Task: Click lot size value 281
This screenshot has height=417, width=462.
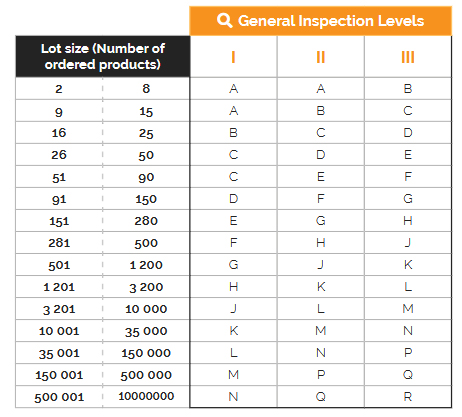Action: [59, 243]
